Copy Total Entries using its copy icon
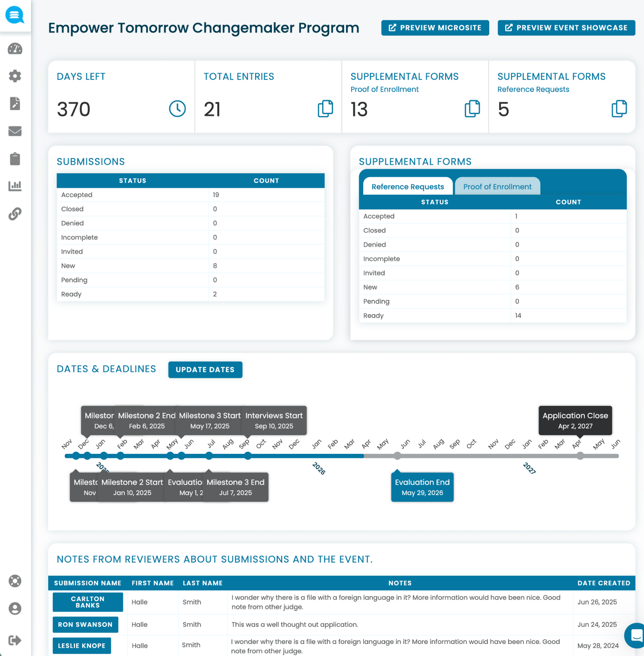 (x=326, y=108)
